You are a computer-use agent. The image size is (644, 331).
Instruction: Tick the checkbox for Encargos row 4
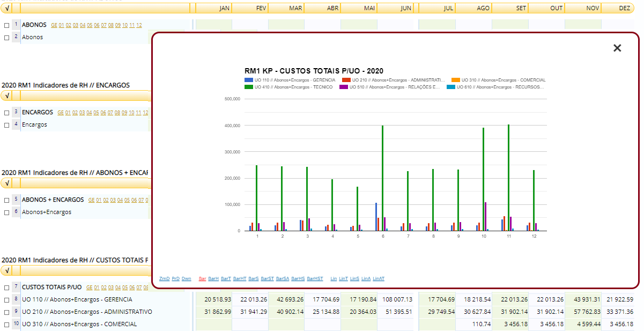click(6, 125)
